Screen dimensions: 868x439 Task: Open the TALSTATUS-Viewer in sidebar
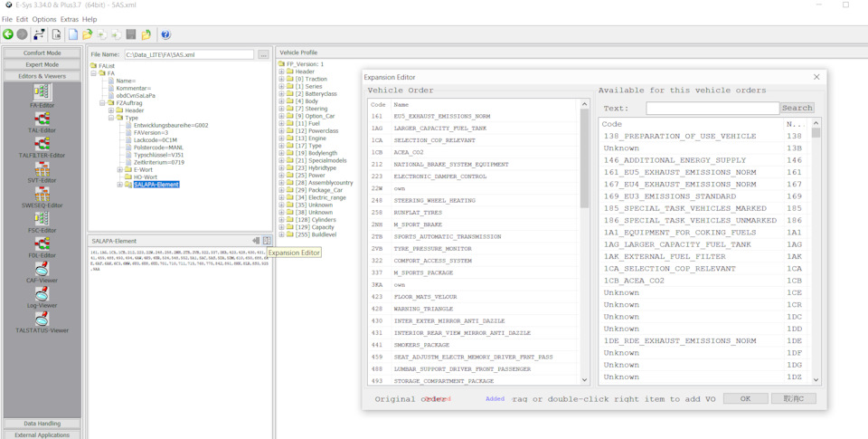point(42,322)
